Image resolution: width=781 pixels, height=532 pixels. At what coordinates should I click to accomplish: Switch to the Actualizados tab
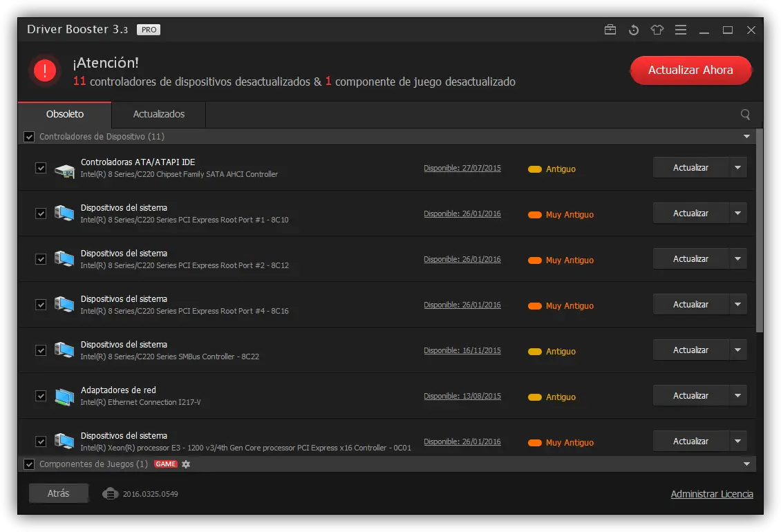[159, 115]
